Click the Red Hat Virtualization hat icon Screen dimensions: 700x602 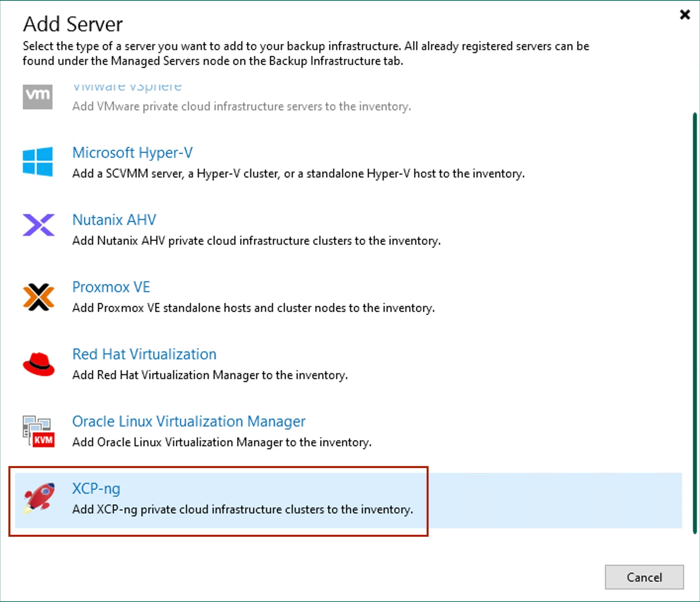[x=38, y=364]
